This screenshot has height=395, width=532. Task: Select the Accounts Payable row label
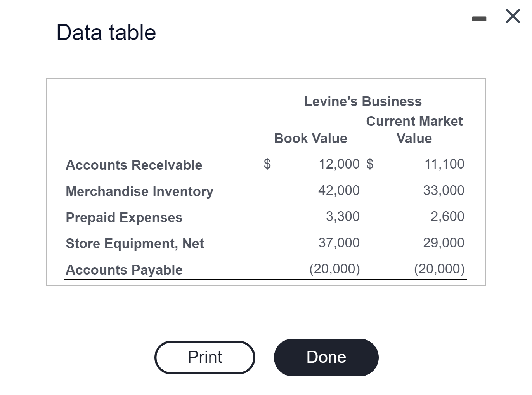point(124,270)
